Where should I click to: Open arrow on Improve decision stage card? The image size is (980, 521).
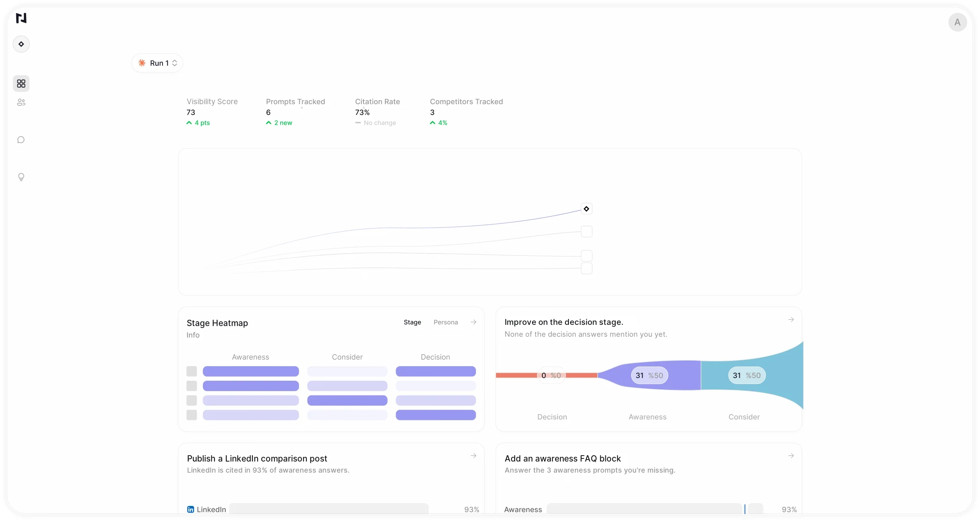[x=791, y=319]
